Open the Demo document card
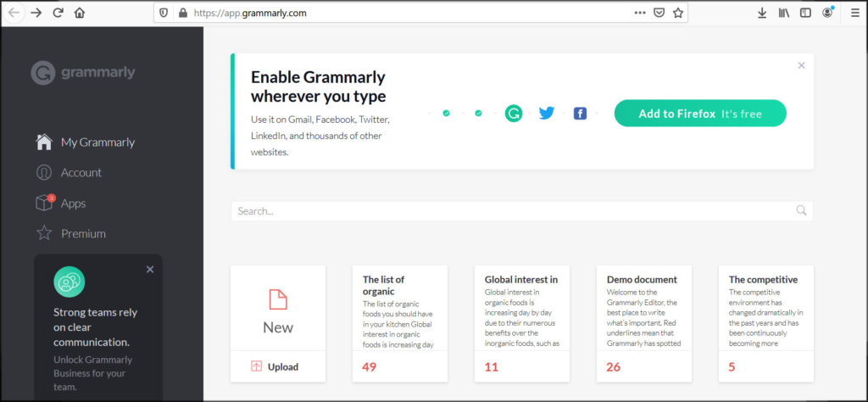868x402 pixels. coord(644,324)
